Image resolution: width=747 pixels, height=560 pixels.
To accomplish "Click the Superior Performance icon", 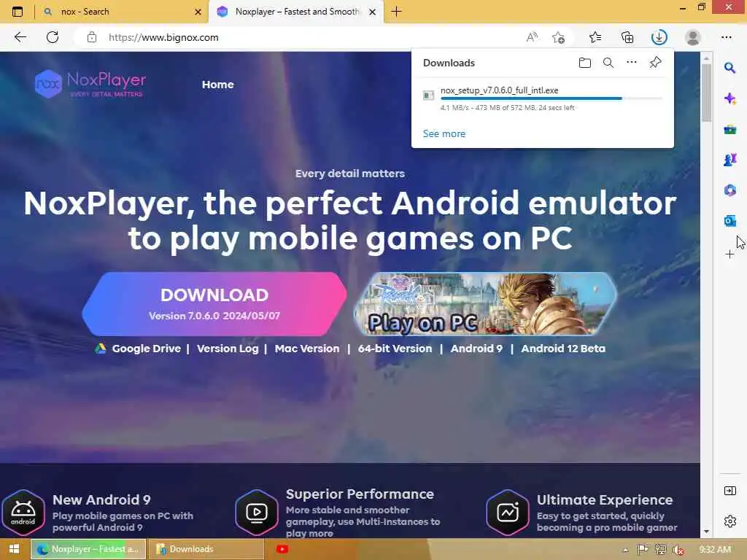I will [257, 513].
